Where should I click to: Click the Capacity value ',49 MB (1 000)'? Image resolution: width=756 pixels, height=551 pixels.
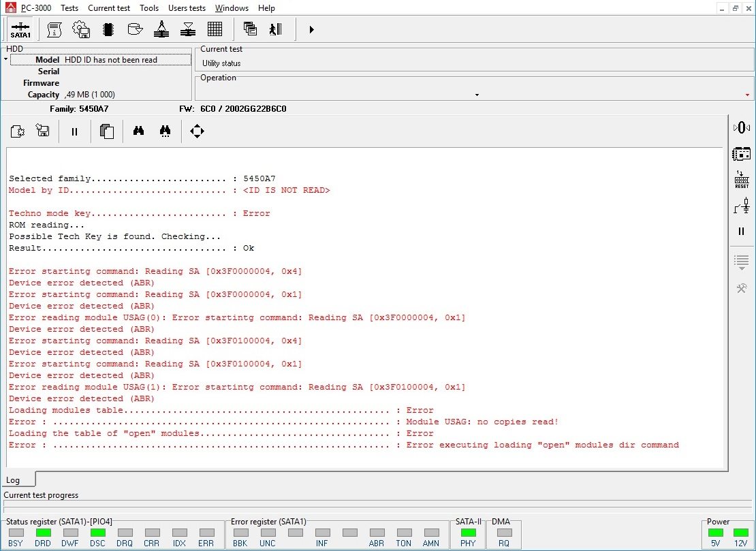click(90, 95)
